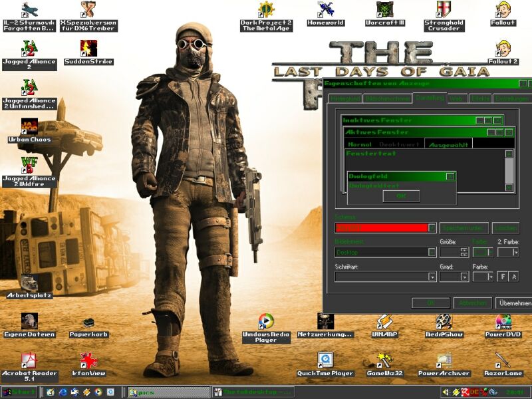Expand the Schriftart font dropdown

click(x=432, y=277)
